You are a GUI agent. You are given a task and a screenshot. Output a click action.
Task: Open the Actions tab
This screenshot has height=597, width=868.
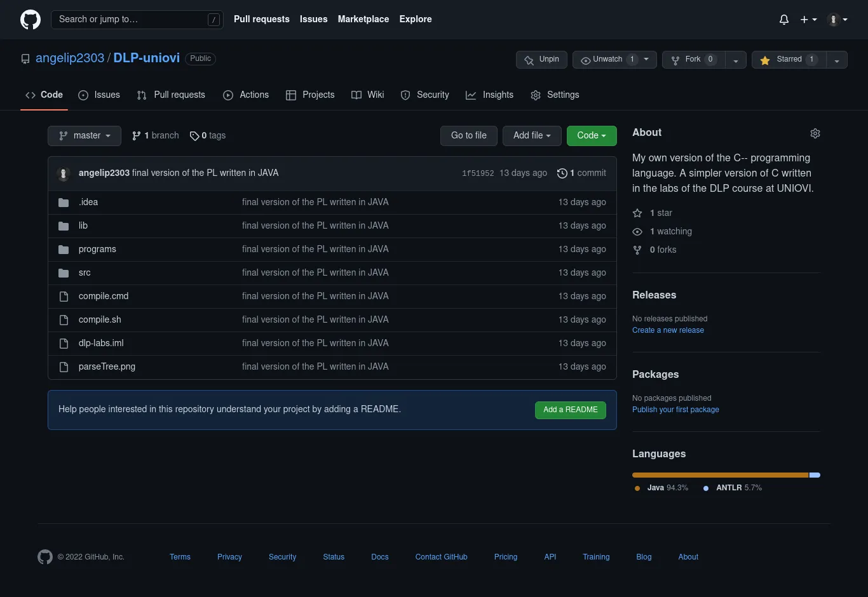pos(246,95)
